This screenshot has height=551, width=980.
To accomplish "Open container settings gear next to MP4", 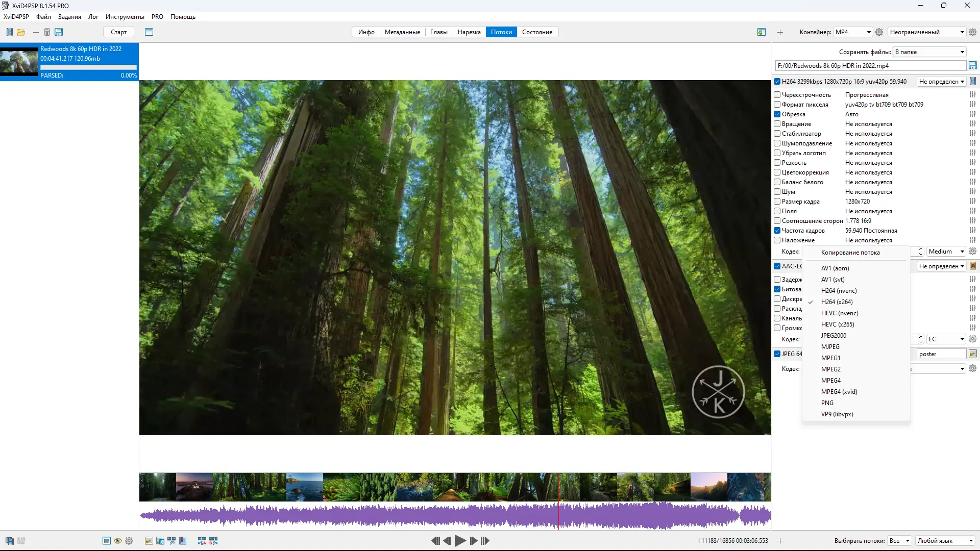I will [879, 32].
